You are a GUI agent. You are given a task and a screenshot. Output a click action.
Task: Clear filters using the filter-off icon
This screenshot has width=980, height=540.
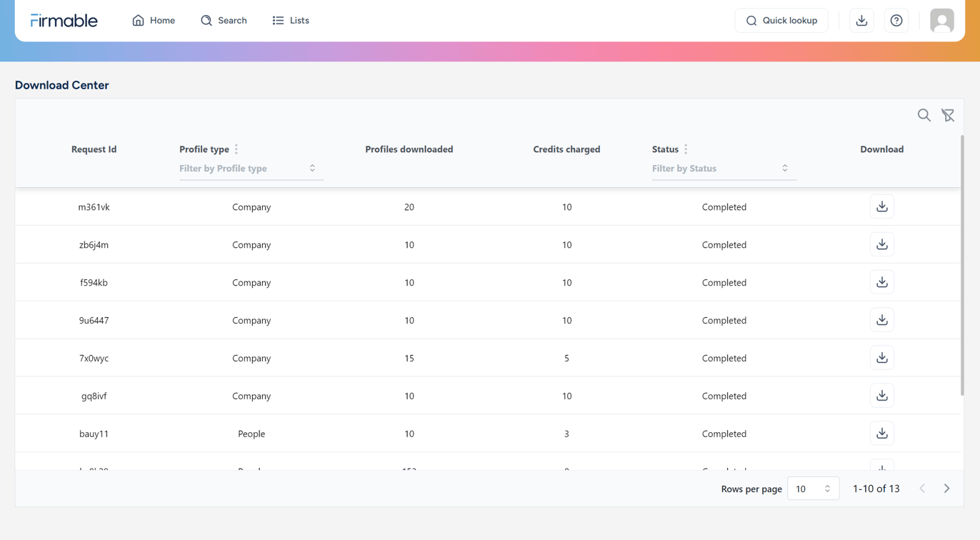(x=948, y=115)
